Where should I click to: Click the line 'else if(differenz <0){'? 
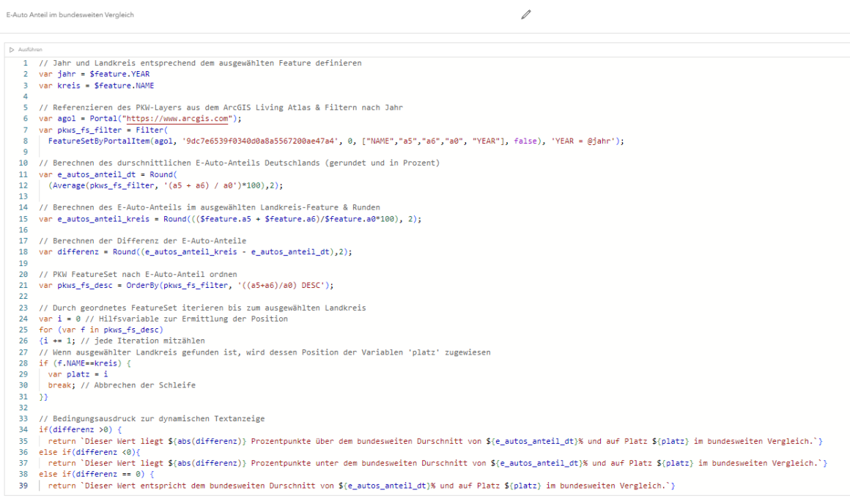tap(89, 453)
